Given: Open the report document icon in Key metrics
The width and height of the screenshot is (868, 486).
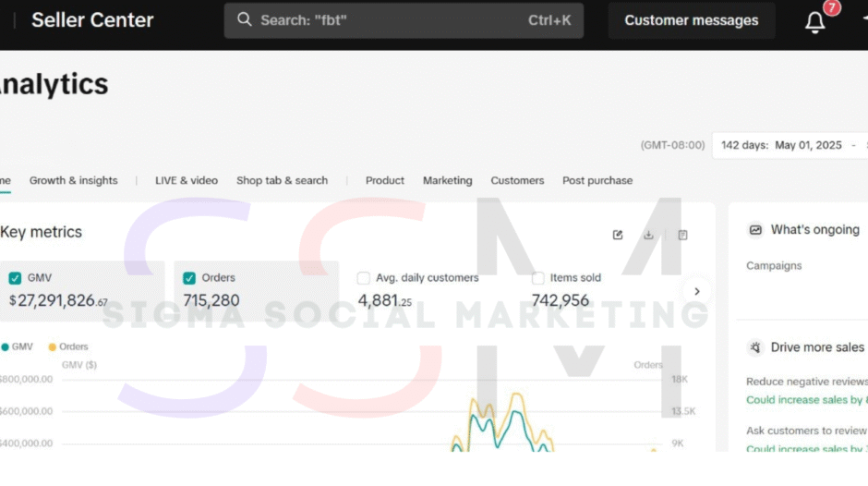Looking at the screenshot, I should click(682, 235).
